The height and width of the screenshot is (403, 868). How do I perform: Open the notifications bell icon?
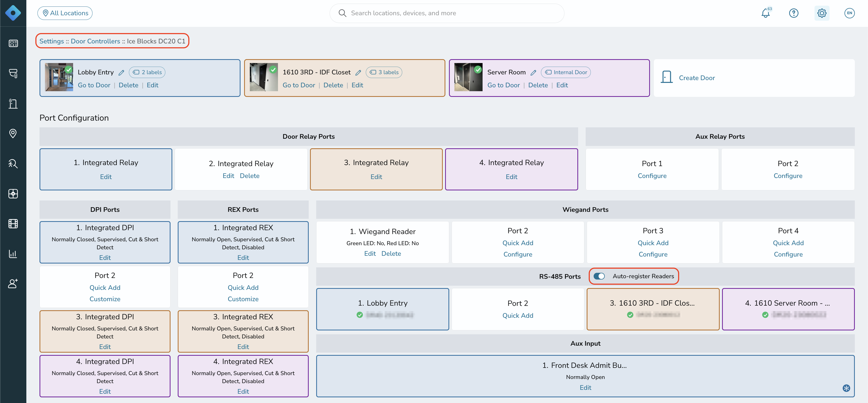point(765,13)
